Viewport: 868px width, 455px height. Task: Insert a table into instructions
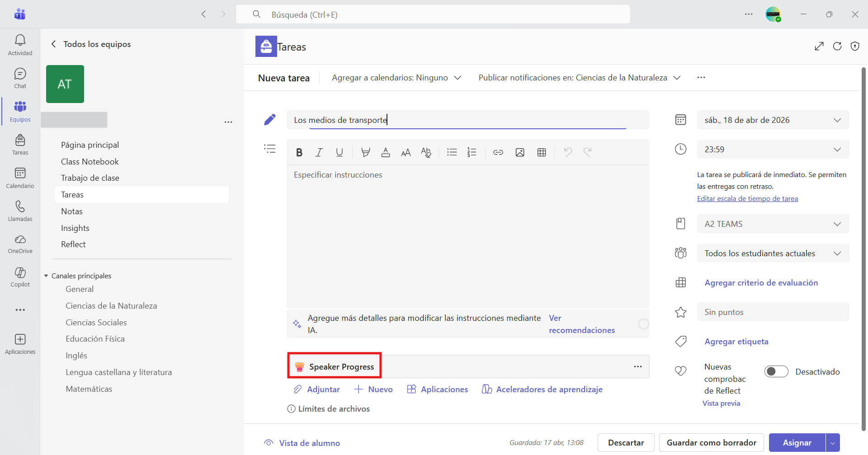[x=542, y=152]
